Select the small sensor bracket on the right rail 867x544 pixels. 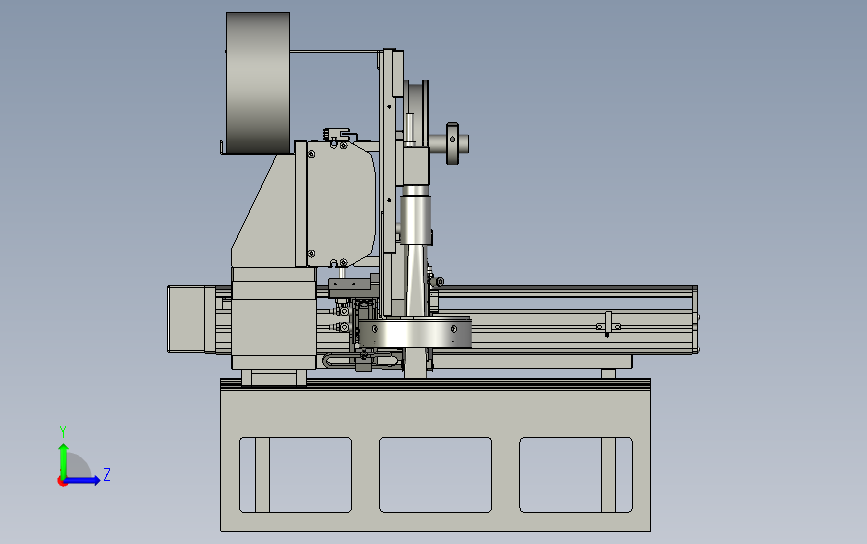[608, 325]
